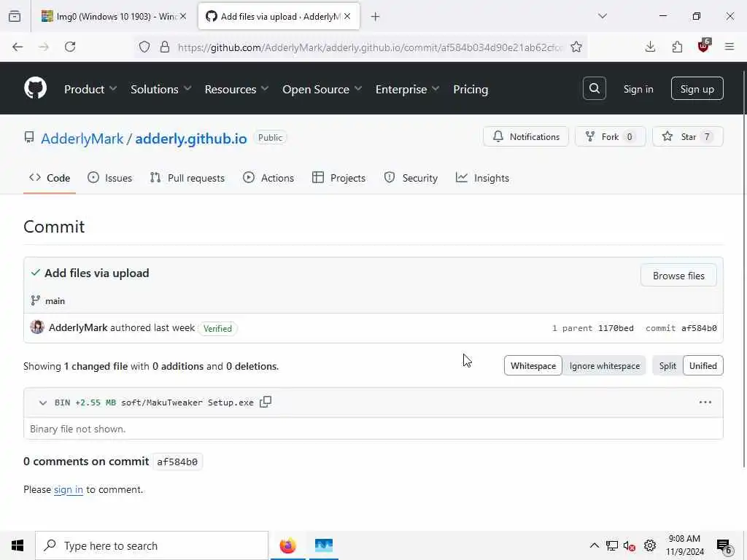Open the Firefox View icon at top left
The height and width of the screenshot is (560, 747).
coord(15,17)
